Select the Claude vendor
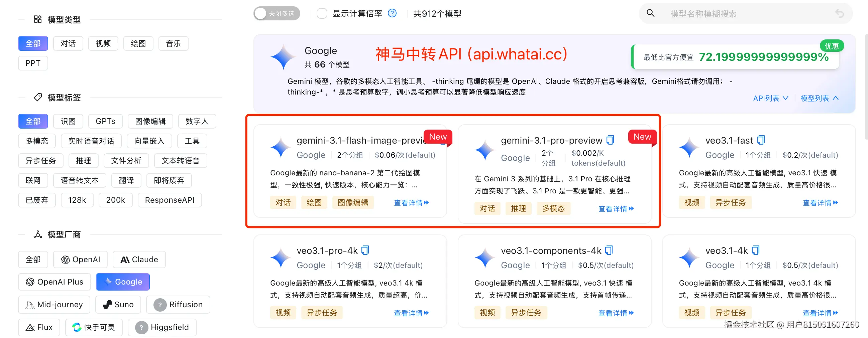This screenshot has height=338, width=868. (x=139, y=260)
